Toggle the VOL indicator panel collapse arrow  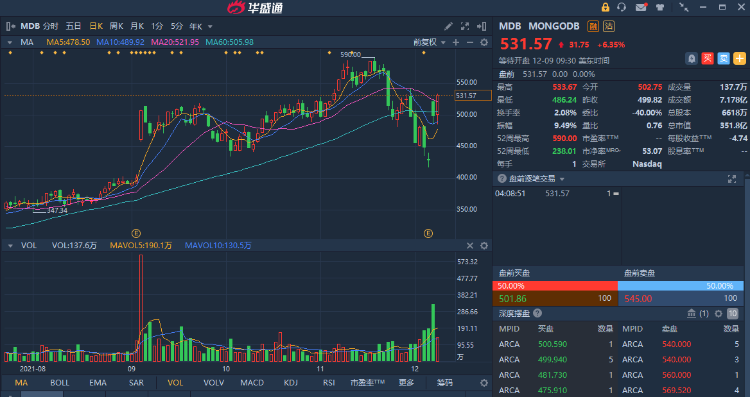pyautogui.click(x=10, y=246)
